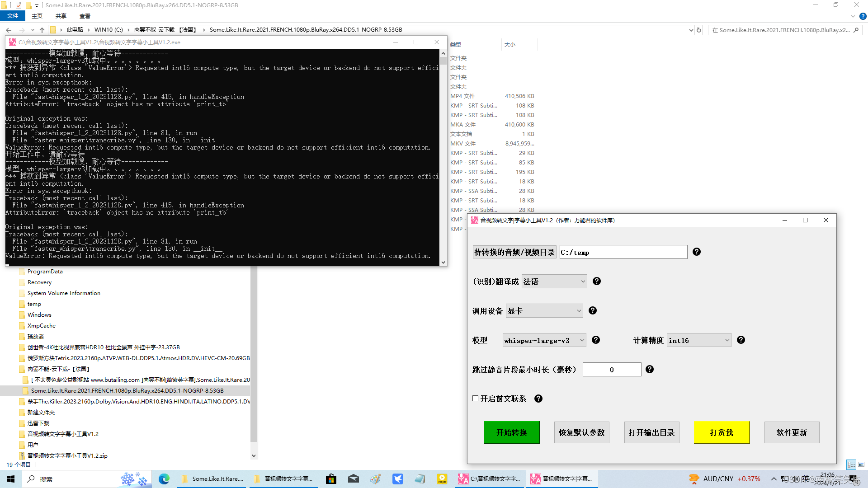Open Microsoft Edge from the taskbar
This screenshot has height=488, width=868.
(164, 479)
